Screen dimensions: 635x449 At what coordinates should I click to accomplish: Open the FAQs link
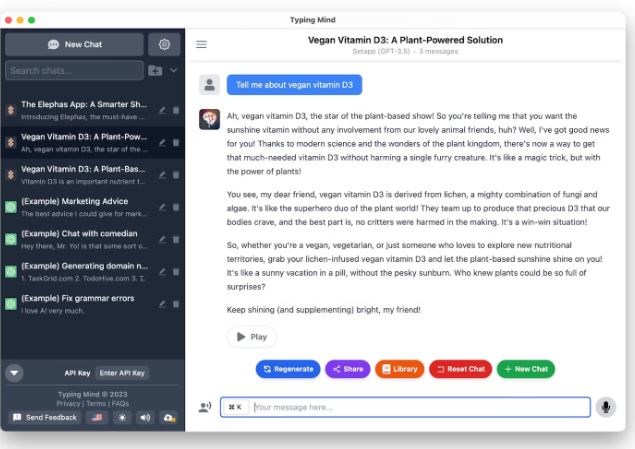pos(120,404)
